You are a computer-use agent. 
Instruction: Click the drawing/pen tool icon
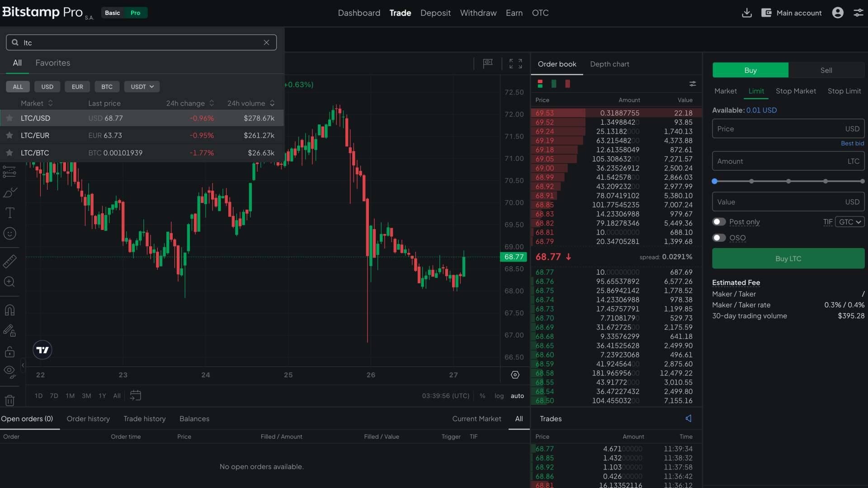[10, 192]
